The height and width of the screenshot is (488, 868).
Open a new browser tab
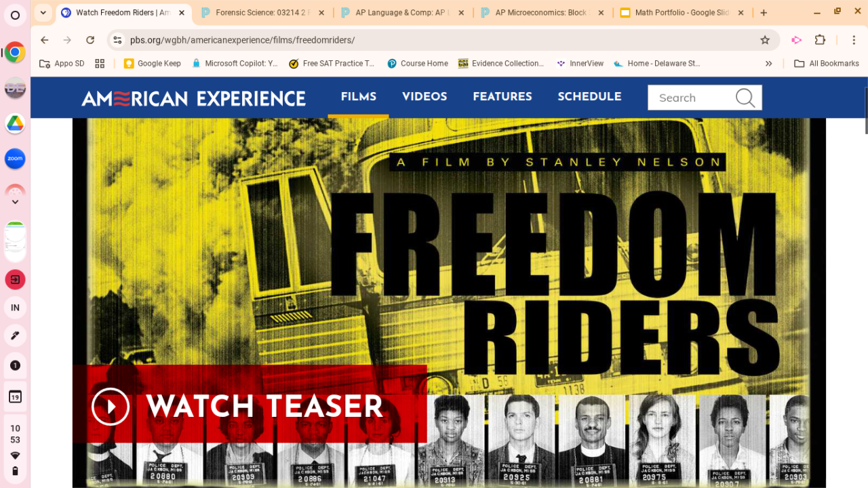pyautogui.click(x=764, y=12)
